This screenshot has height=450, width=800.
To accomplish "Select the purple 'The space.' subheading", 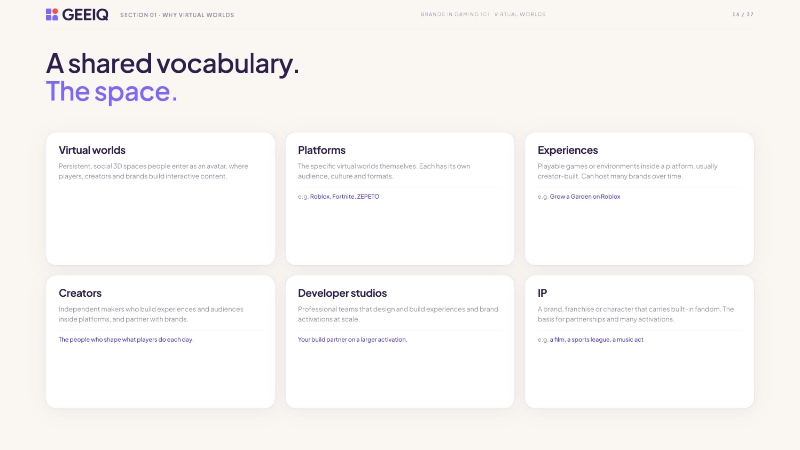I will tap(112, 92).
